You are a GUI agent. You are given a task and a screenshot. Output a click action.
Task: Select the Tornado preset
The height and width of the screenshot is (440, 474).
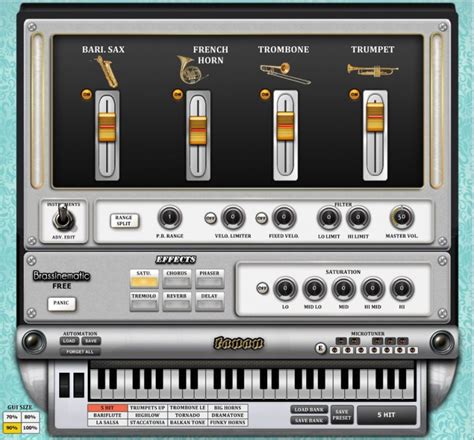pos(188,415)
